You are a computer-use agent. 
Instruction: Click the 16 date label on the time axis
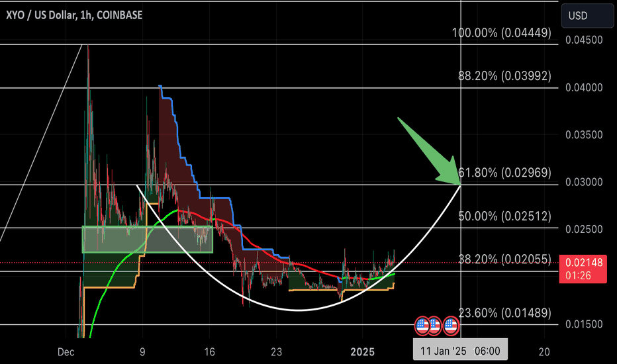click(210, 352)
